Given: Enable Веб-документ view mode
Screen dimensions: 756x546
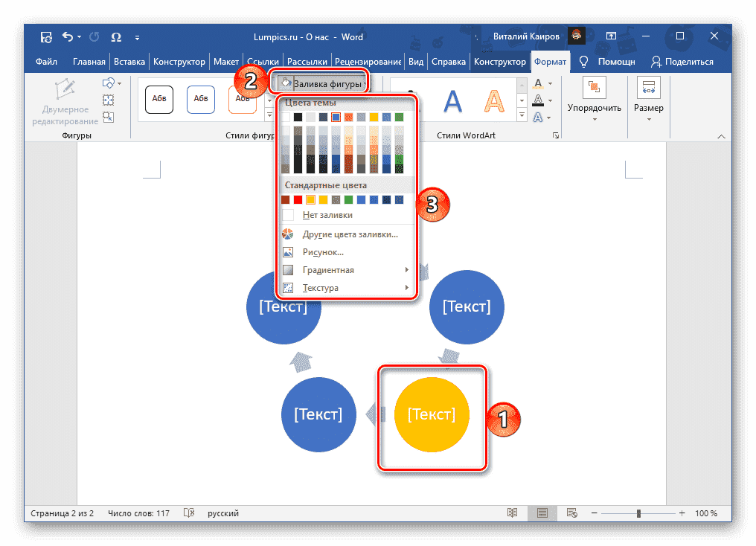Looking at the screenshot, I should click(x=571, y=513).
